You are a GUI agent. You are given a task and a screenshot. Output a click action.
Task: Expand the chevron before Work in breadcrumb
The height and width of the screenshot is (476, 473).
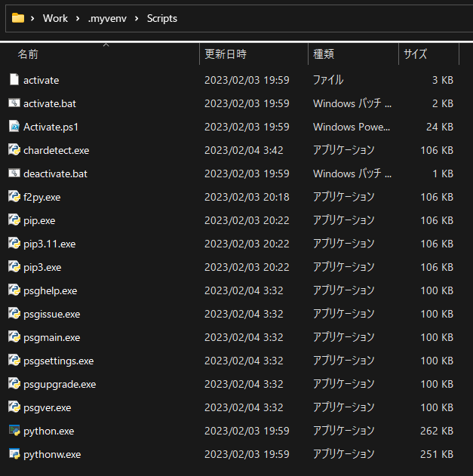pyautogui.click(x=34, y=18)
